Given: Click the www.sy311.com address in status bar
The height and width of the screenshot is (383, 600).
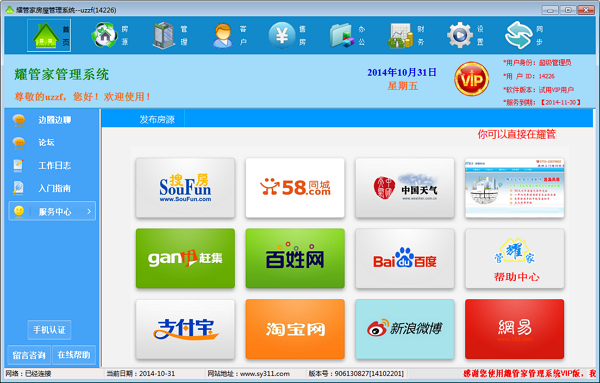Looking at the screenshot, I should pyautogui.click(x=264, y=373).
